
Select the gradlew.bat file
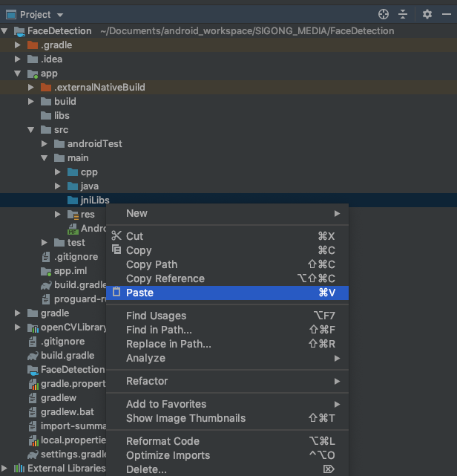[68, 412]
